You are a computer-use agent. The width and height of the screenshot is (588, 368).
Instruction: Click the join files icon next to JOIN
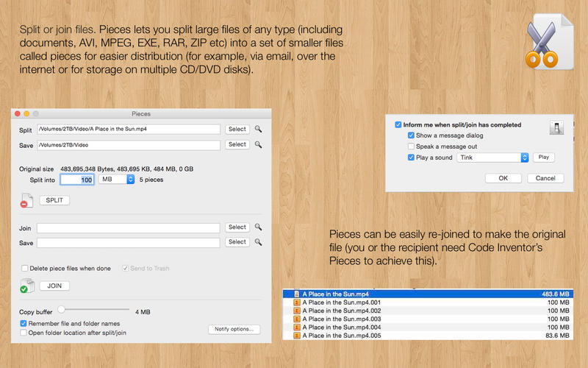pos(26,286)
